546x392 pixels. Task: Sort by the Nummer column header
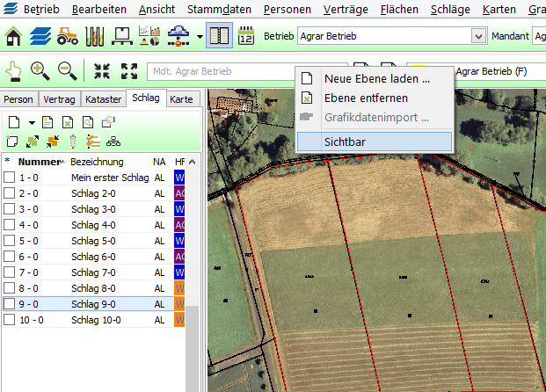pyautogui.click(x=37, y=162)
